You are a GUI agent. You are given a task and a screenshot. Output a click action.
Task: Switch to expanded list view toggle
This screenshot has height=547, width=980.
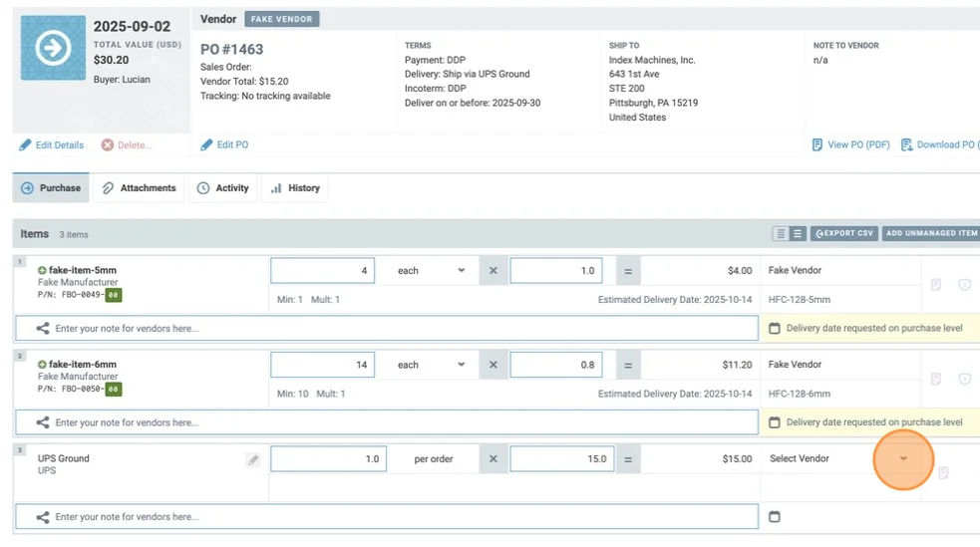click(x=798, y=234)
